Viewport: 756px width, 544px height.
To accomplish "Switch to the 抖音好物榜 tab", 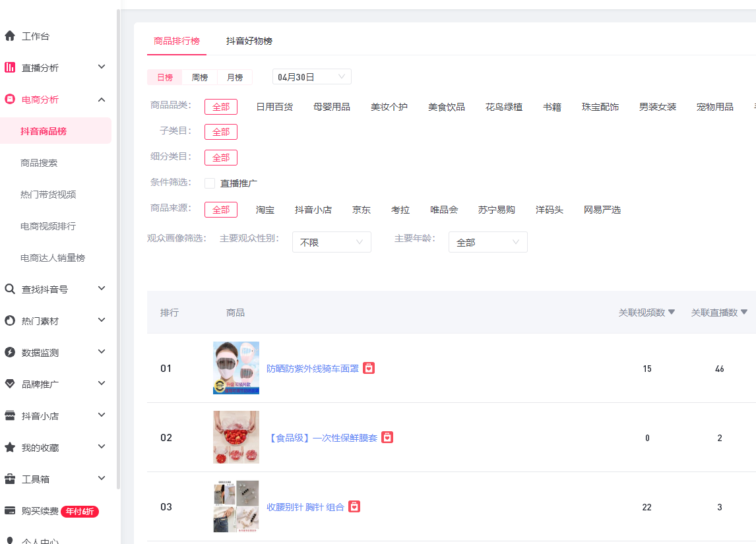I will click(249, 41).
